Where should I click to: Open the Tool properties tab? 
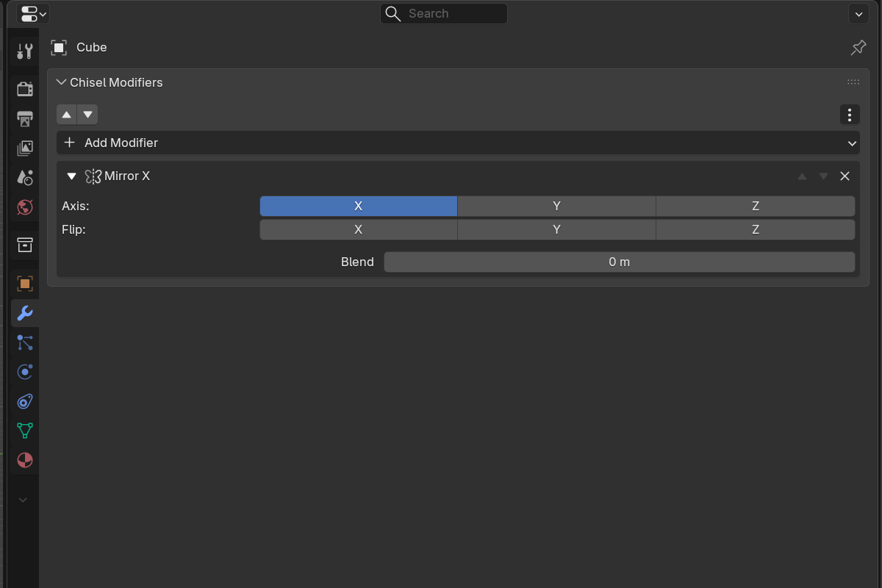[24, 51]
